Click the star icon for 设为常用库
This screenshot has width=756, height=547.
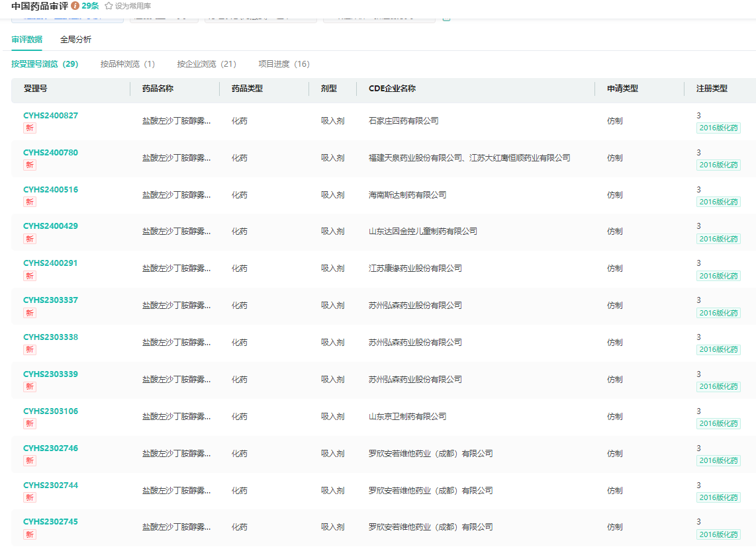coord(109,6)
